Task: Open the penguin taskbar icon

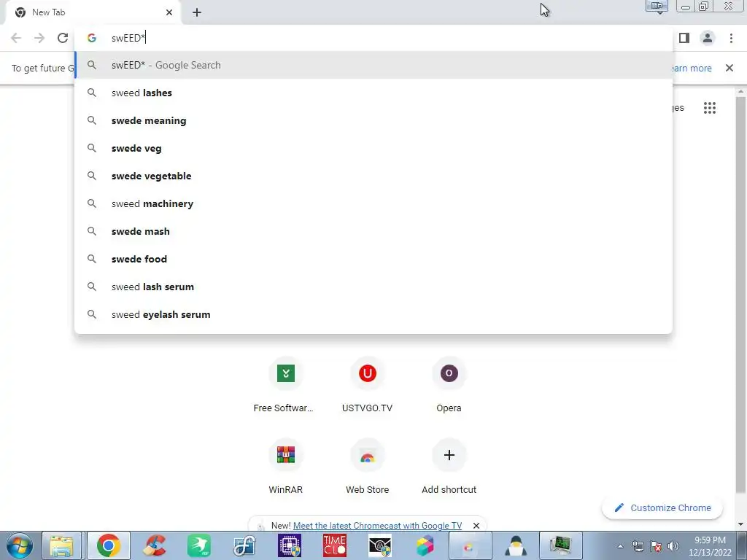Action: (516, 545)
